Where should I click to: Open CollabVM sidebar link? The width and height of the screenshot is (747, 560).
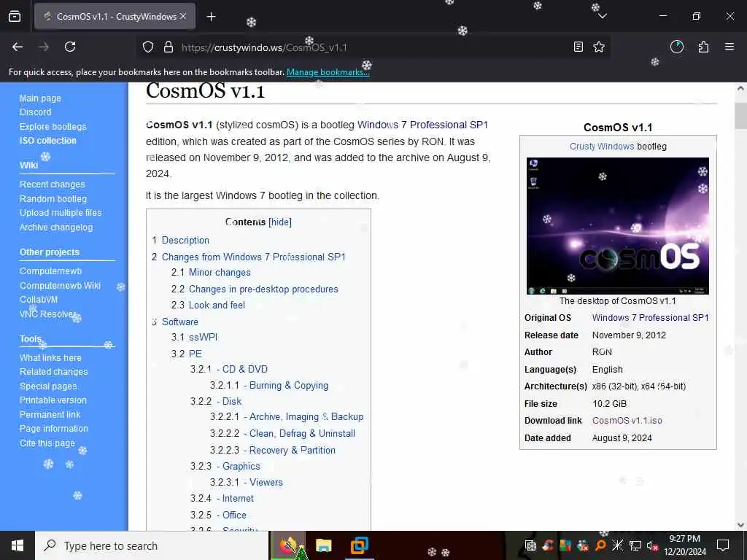(x=39, y=300)
